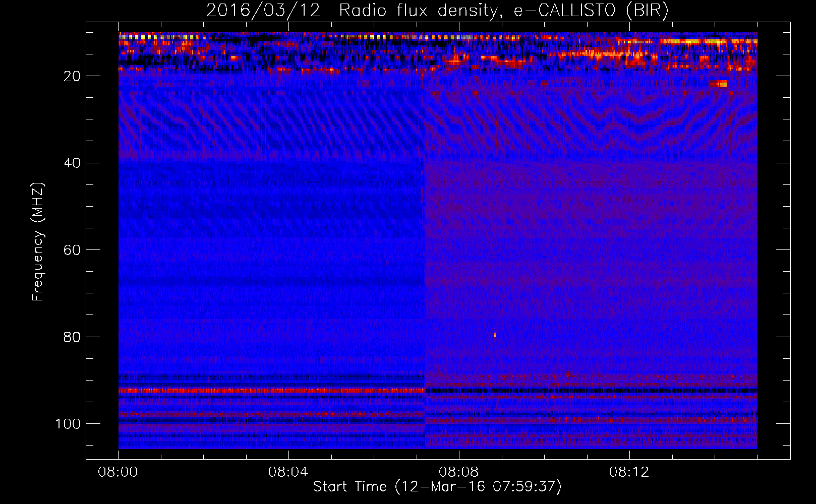Click the '08:08' time tick label

(x=459, y=472)
